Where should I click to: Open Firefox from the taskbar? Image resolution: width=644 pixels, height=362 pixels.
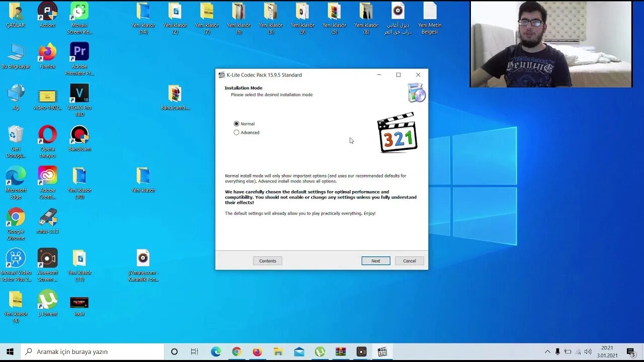tap(257, 351)
